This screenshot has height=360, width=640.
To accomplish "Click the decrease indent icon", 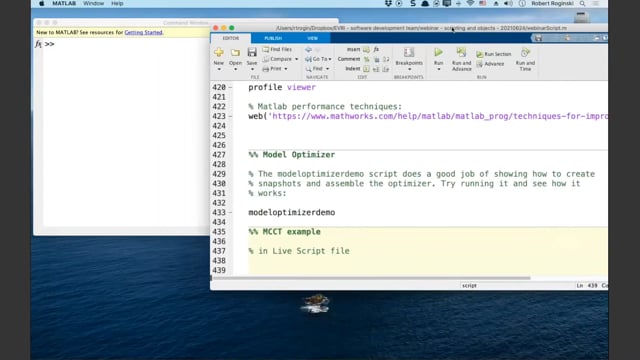I will pos(386,69).
